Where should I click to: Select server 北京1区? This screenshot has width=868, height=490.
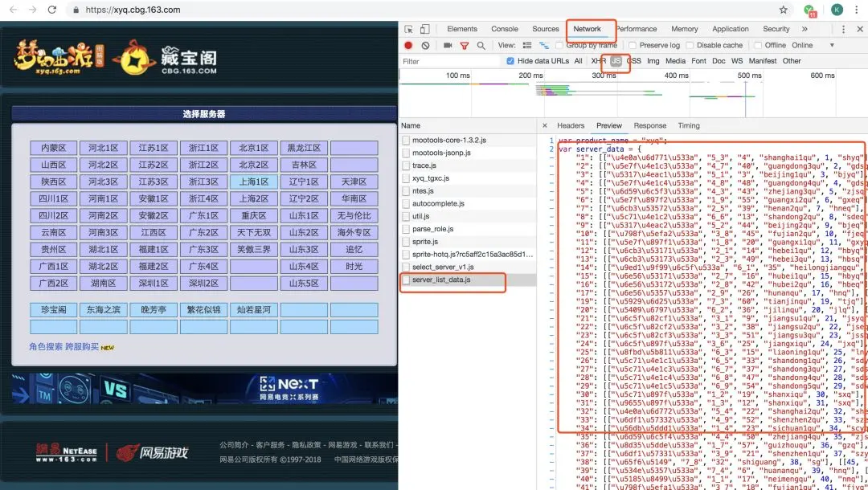[253, 149]
